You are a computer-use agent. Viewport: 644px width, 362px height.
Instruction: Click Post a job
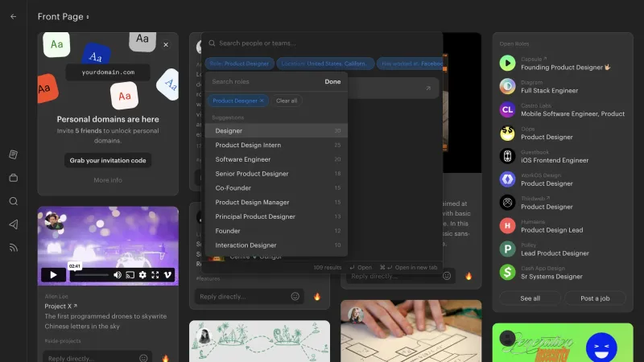pyautogui.click(x=595, y=298)
